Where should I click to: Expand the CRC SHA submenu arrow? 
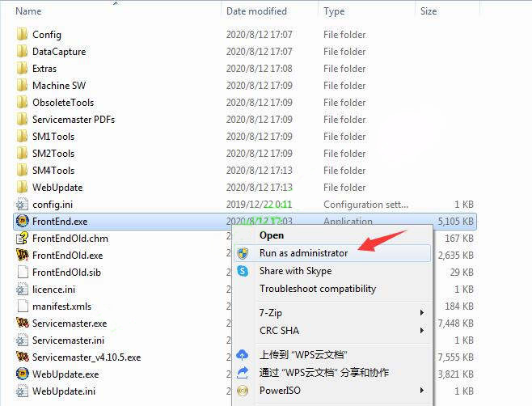422,330
